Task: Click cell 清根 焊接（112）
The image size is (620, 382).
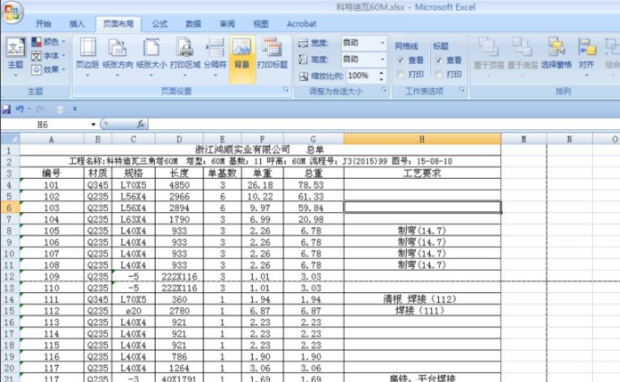Action: pos(422,299)
